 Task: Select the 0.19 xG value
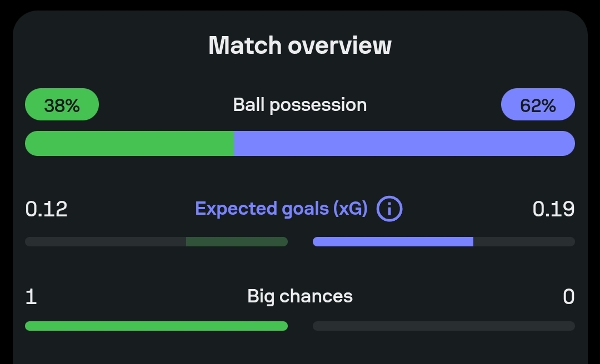pyautogui.click(x=554, y=209)
